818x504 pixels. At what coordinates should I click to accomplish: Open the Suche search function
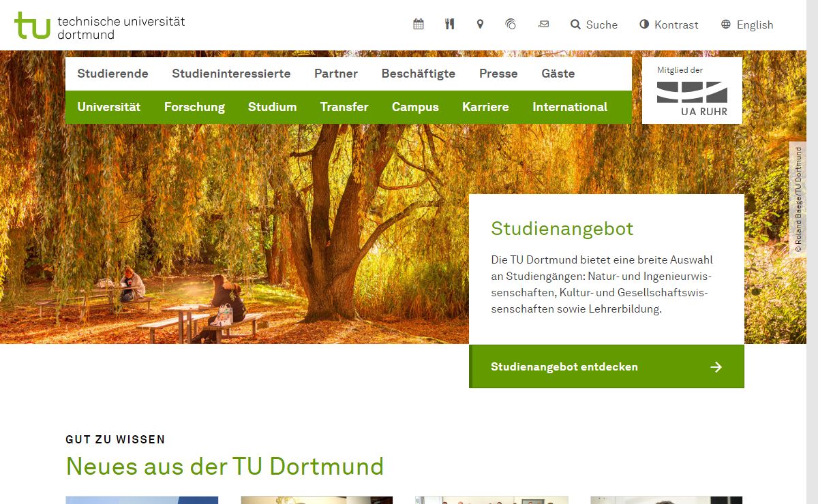click(594, 25)
